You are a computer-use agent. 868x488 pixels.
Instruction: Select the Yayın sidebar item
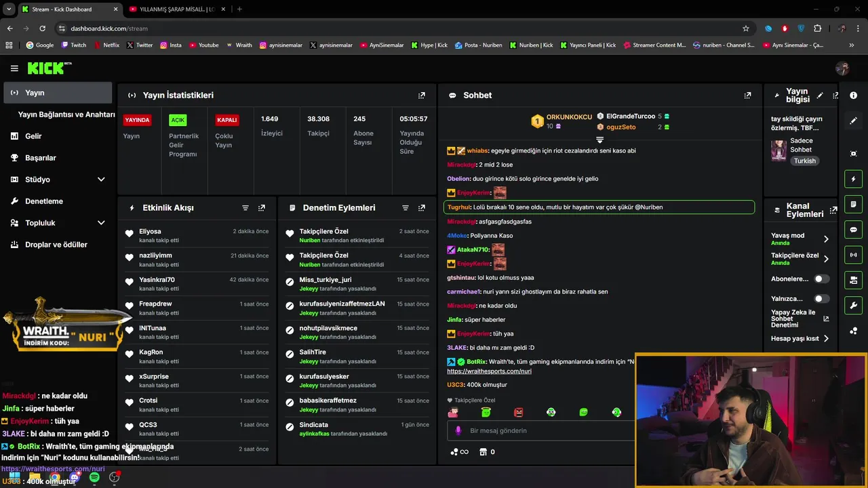[58, 93]
